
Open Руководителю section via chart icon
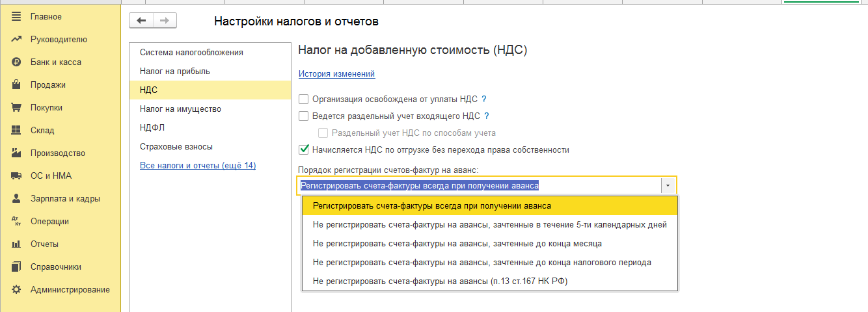coord(17,39)
